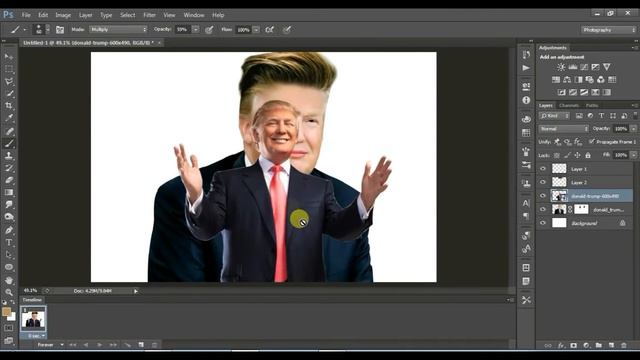Create a new group in Layers panel
The image size is (640, 360).
point(598,345)
